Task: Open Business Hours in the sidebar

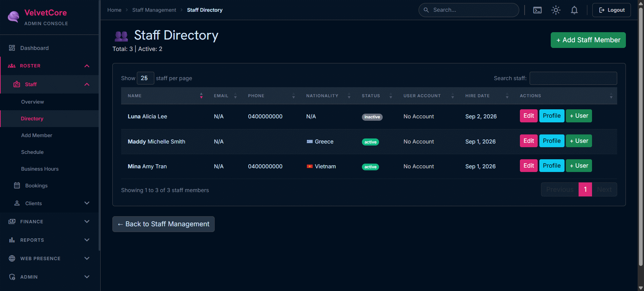Action: [x=40, y=169]
